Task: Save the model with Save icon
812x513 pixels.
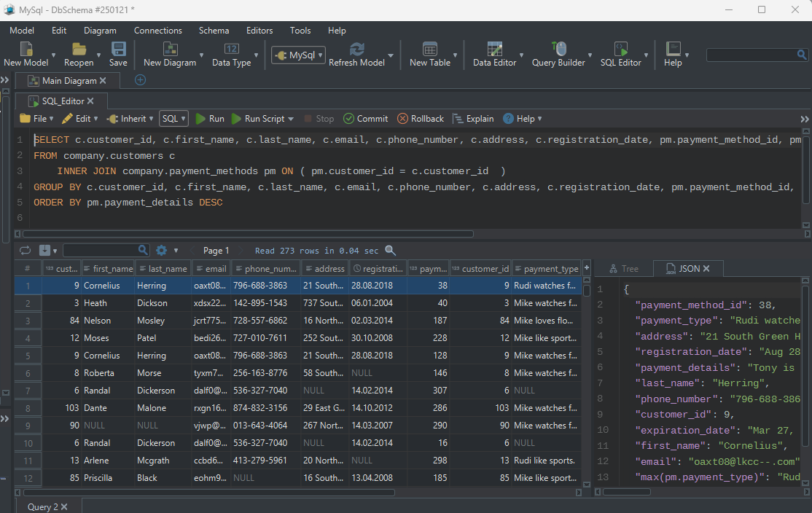Action: pos(118,49)
